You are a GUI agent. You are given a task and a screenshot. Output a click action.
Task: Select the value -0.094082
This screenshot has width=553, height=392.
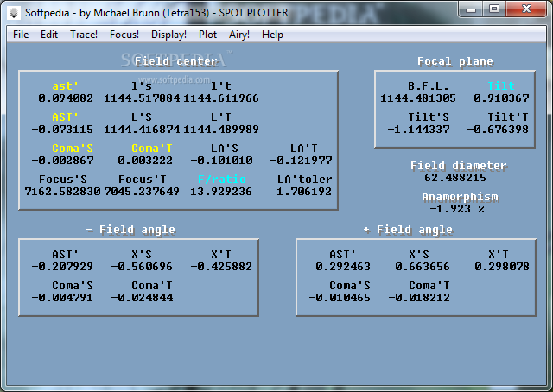click(62, 98)
